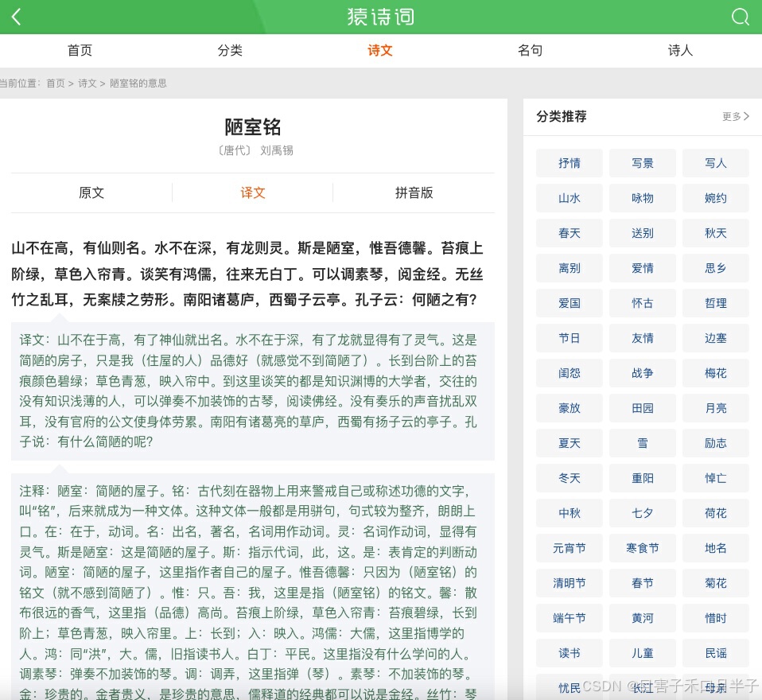The height and width of the screenshot is (700, 762).
Task: Click the poem title 陋室铭
Action: (253, 127)
